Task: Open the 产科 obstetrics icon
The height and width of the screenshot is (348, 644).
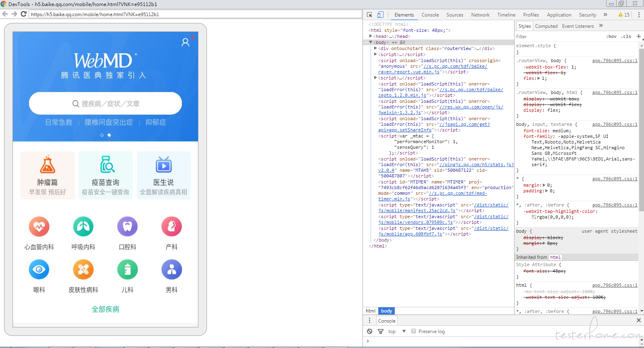Action: 172,227
